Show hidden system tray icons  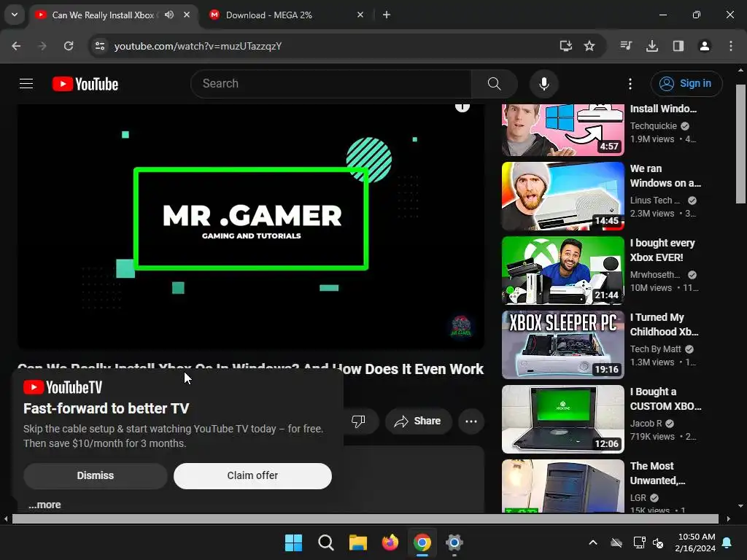coord(593,542)
